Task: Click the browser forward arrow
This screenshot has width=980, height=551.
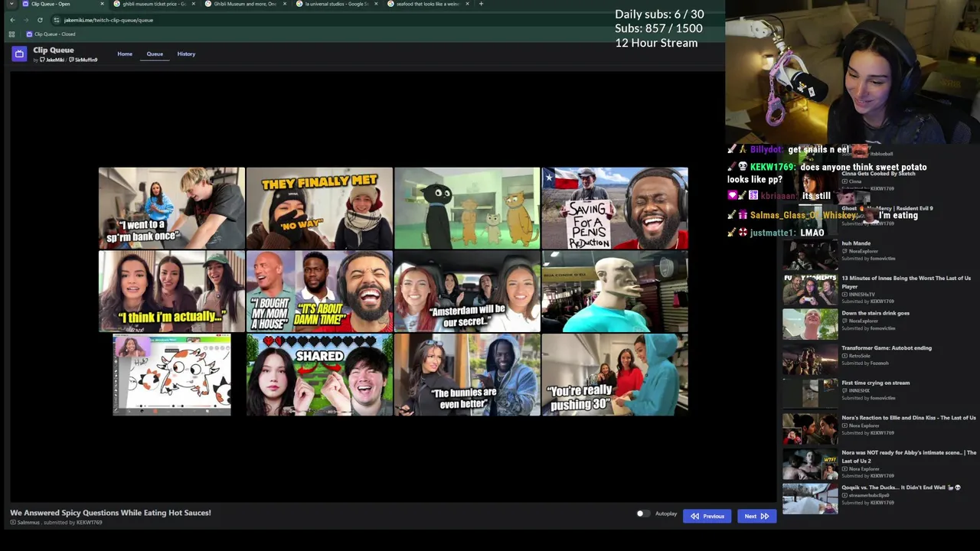Action: coord(25,20)
